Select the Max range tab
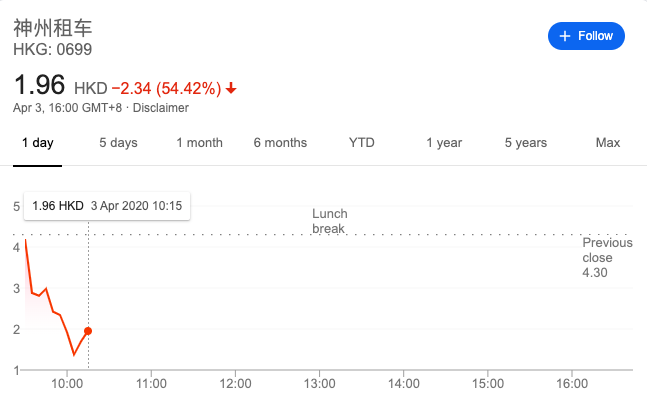Viewport: 647px width, 399px height. tap(608, 143)
